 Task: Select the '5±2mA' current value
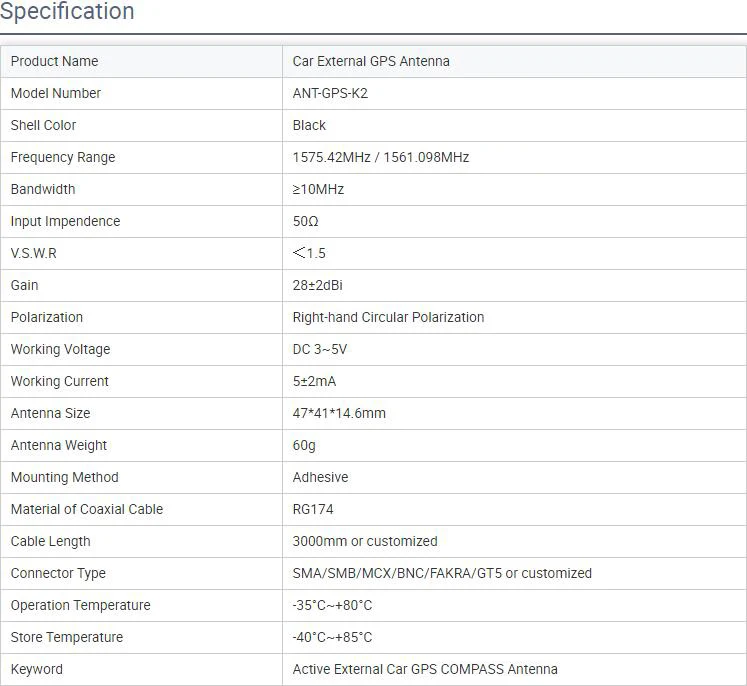(314, 381)
